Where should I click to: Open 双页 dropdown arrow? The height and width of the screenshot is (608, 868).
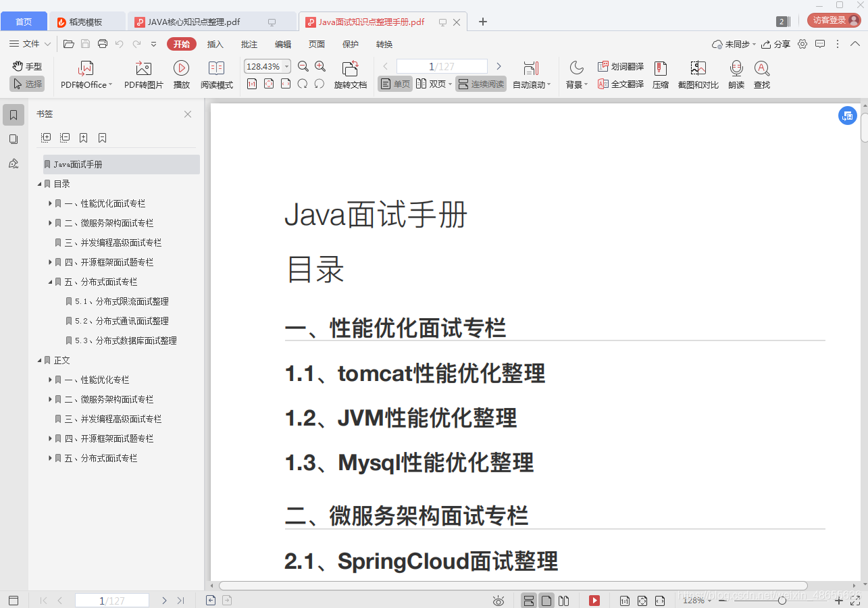tap(451, 84)
